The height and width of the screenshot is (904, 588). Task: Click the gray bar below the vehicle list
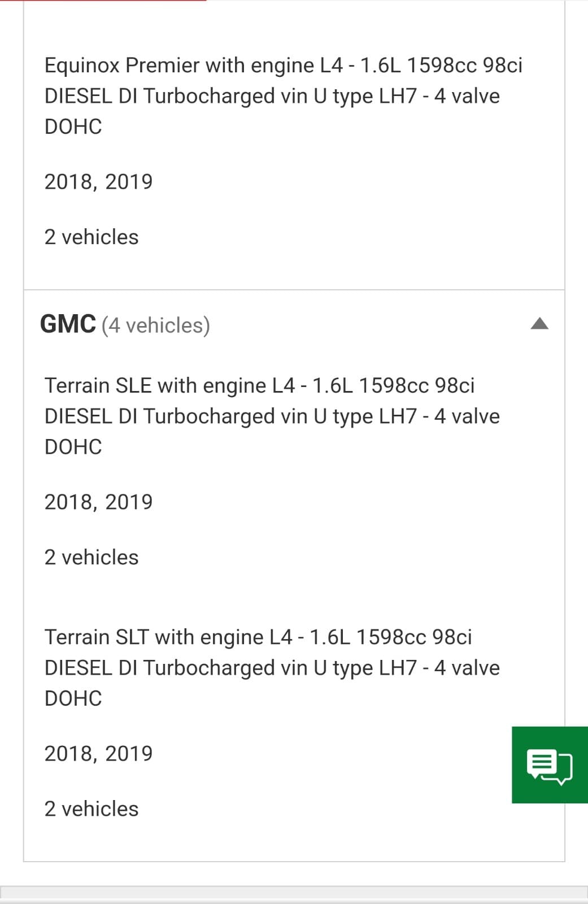(294, 893)
